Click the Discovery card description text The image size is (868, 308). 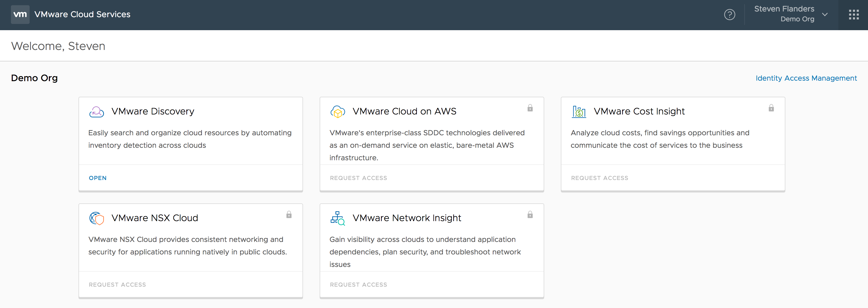(x=190, y=139)
